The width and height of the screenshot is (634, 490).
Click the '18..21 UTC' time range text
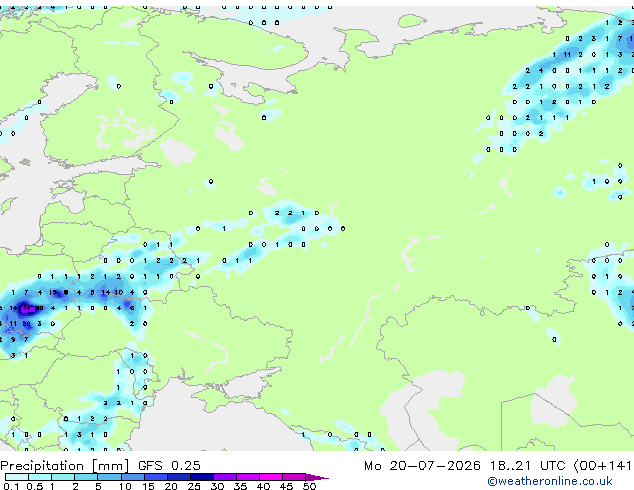coord(527,466)
